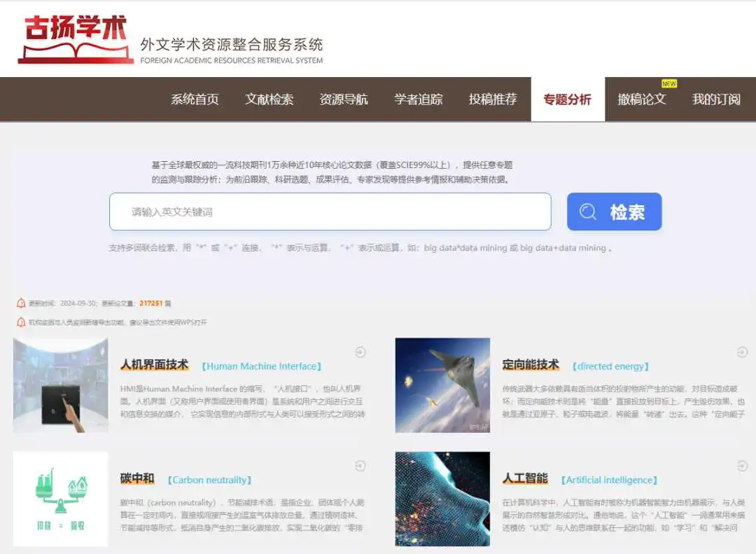
Task: Open the 碳中和 topic title link
Action: (x=137, y=479)
